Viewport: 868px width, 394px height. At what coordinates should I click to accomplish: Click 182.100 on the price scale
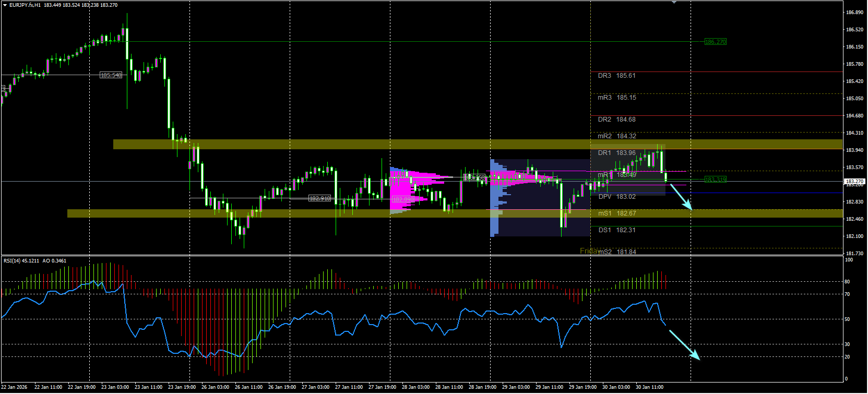(x=854, y=236)
